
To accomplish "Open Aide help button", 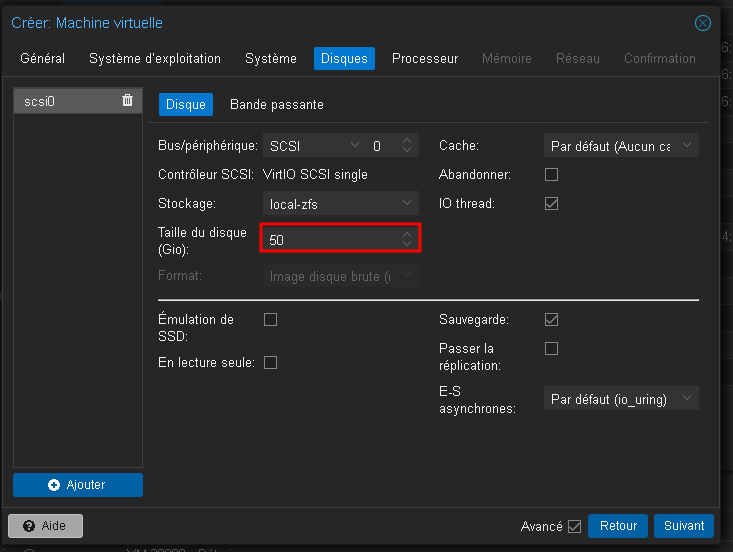I will (45, 526).
